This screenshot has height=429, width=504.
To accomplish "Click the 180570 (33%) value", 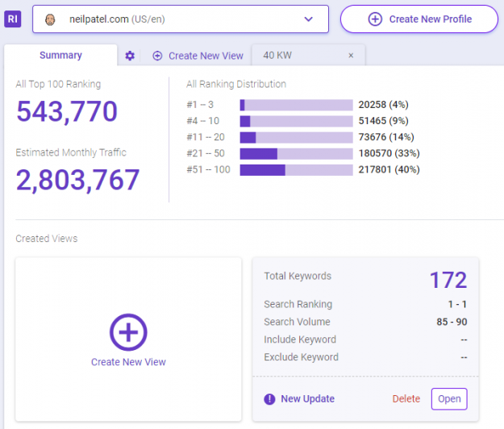I will pyautogui.click(x=389, y=153).
